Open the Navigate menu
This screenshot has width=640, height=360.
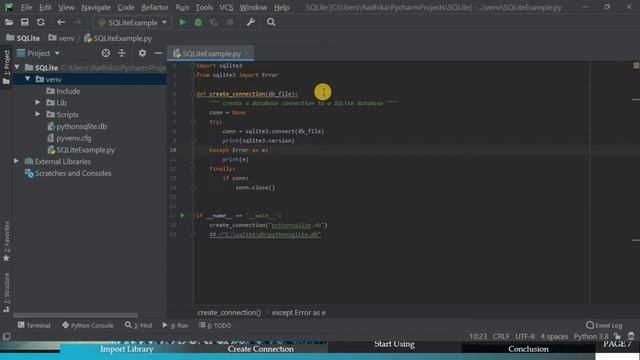[x=96, y=7]
